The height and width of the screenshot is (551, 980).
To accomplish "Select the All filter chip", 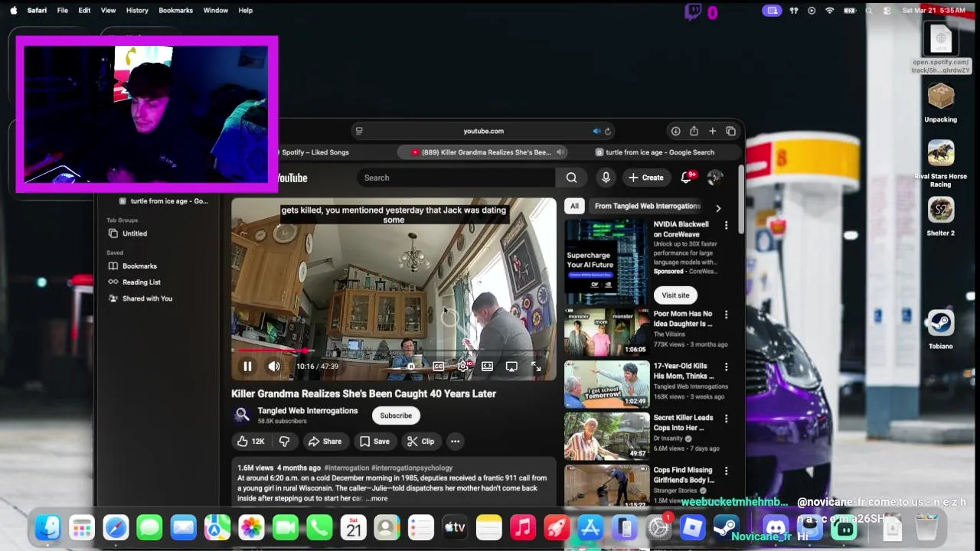I will (574, 206).
